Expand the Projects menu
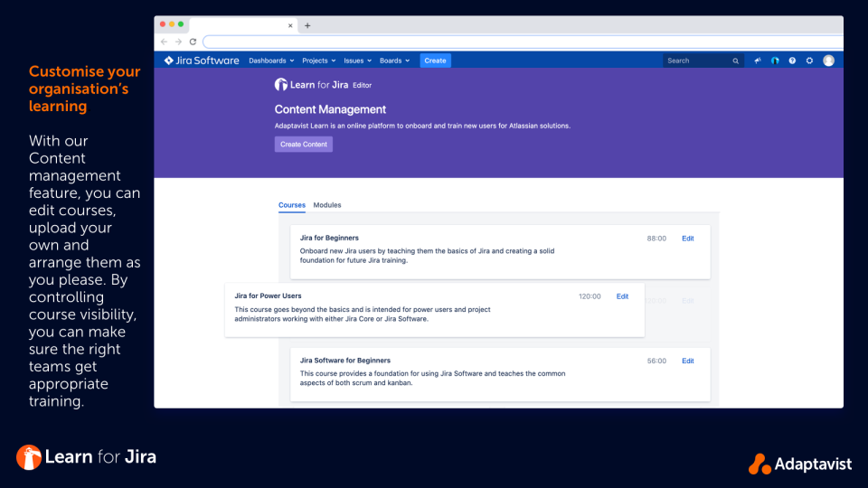This screenshot has width=868, height=488. [319, 61]
